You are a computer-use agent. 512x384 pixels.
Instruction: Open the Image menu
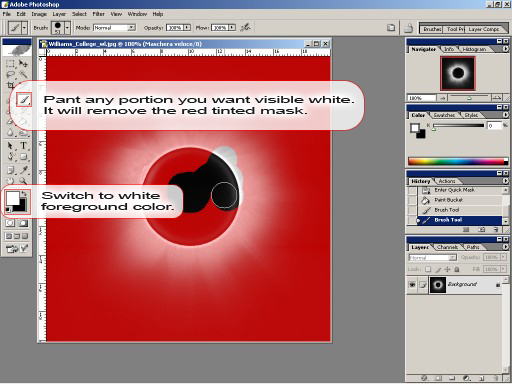coord(39,14)
